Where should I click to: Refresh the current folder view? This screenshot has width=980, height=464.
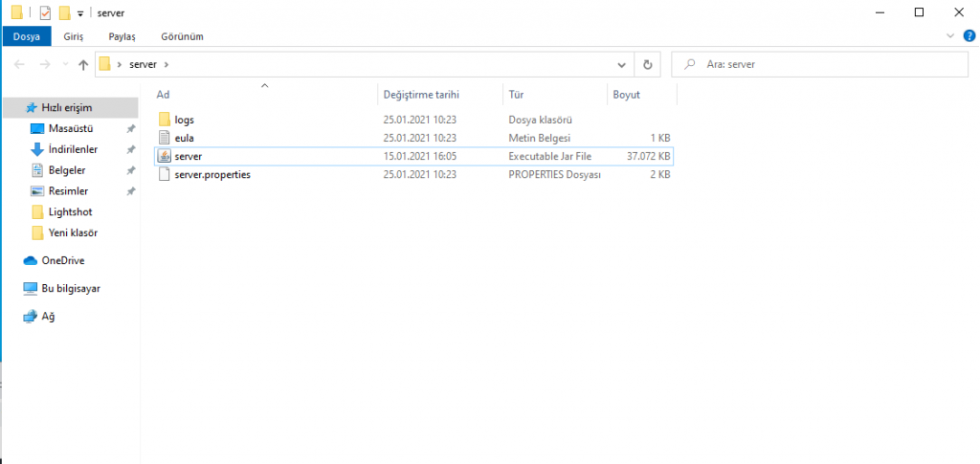[x=648, y=65]
